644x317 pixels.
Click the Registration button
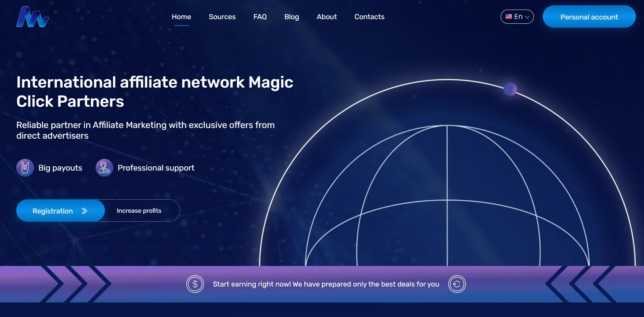click(61, 211)
